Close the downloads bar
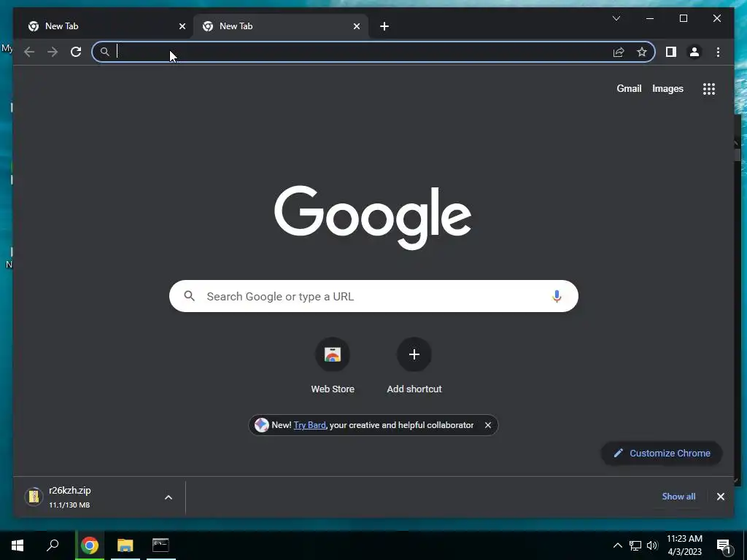 (x=720, y=497)
